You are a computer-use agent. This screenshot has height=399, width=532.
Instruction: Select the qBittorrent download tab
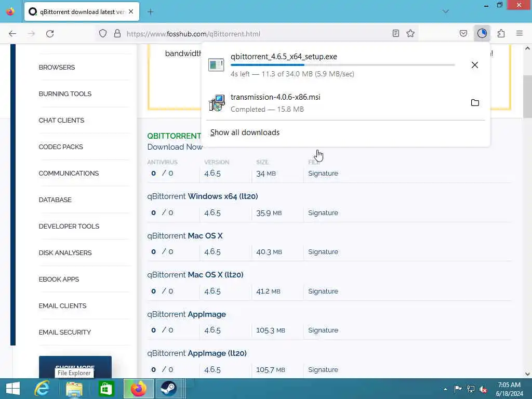(x=82, y=12)
